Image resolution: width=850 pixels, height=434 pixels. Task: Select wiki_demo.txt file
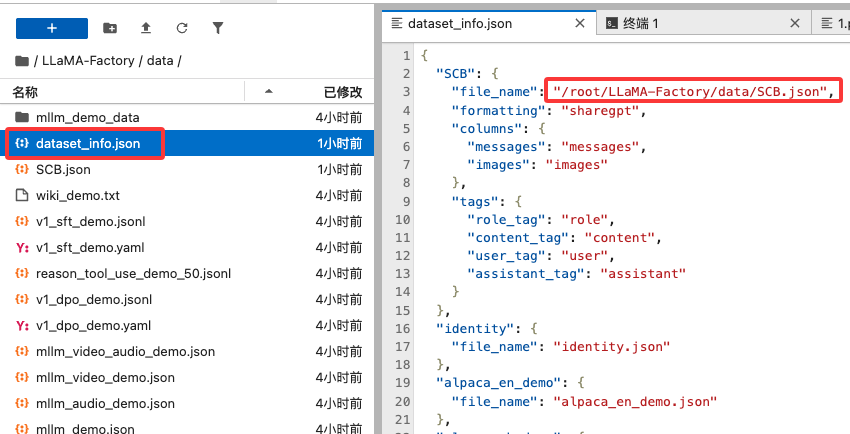pos(187,196)
